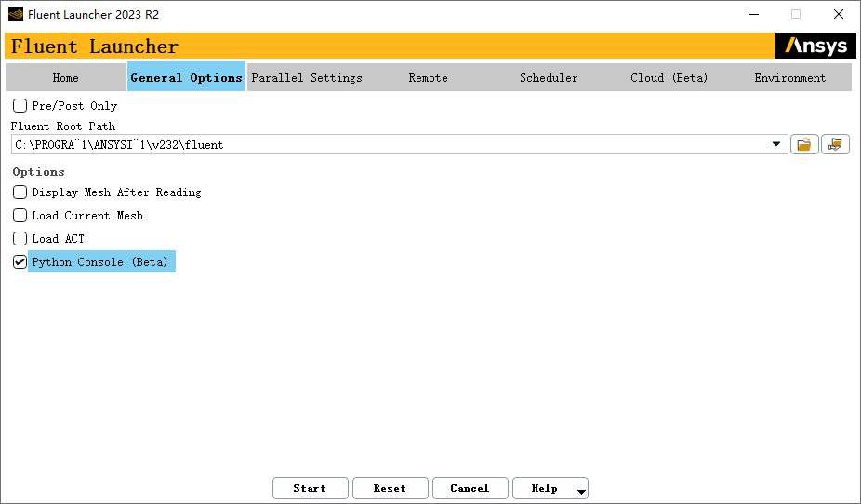Click the restore default root path icon

[x=835, y=144]
